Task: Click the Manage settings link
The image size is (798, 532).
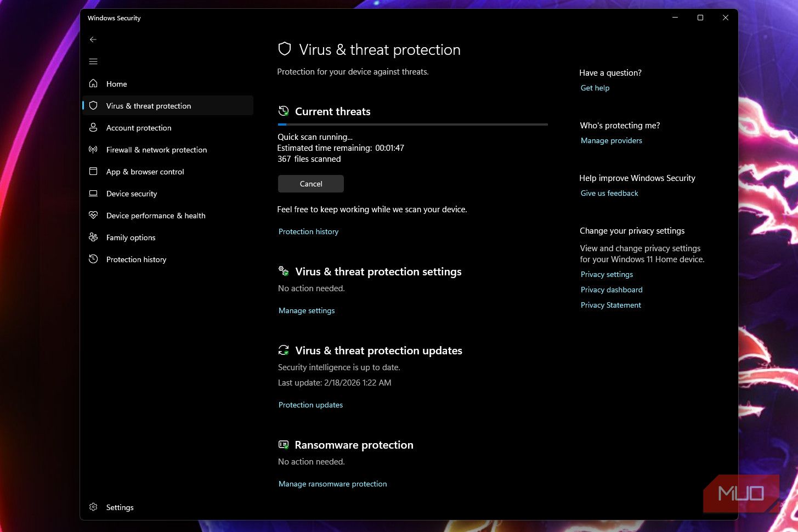Action: point(307,310)
